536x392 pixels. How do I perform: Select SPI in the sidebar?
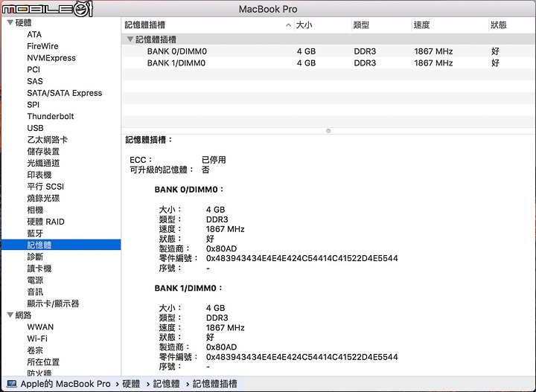point(33,104)
